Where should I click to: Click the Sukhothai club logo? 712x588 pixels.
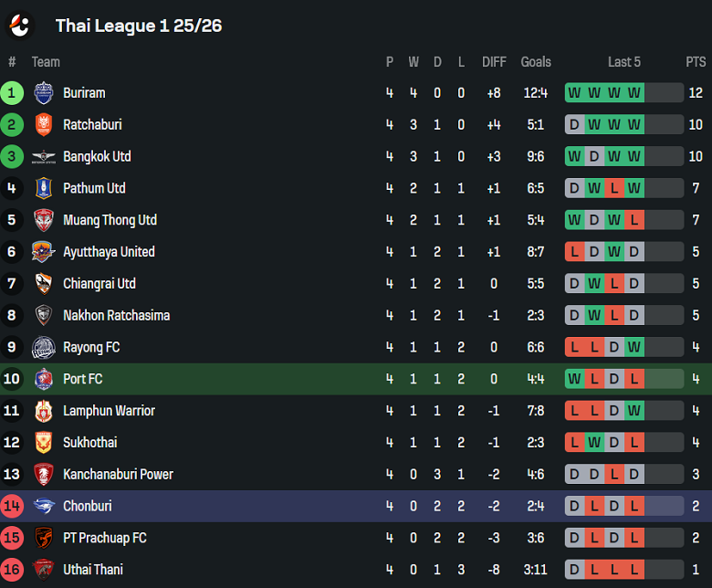pyautogui.click(x=44, y=443)
